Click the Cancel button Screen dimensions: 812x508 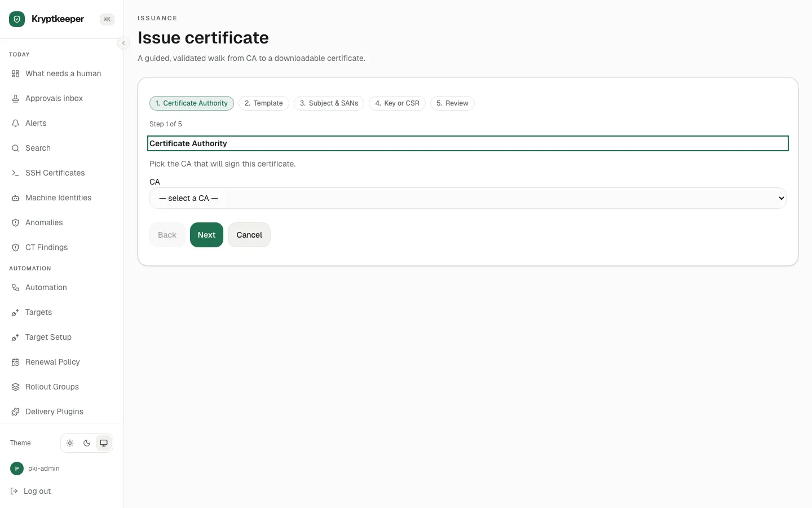coord(249,235)
